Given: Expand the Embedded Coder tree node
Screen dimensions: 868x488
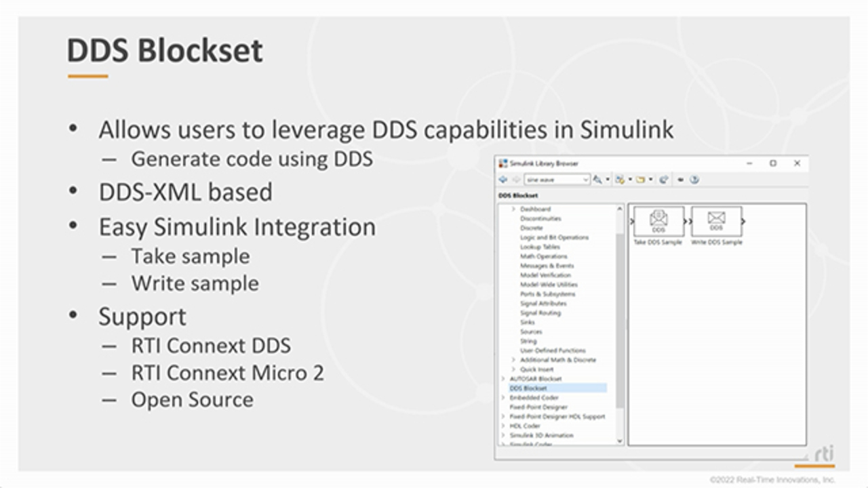Looking at the screenshot, I should (x=502, y=398).
